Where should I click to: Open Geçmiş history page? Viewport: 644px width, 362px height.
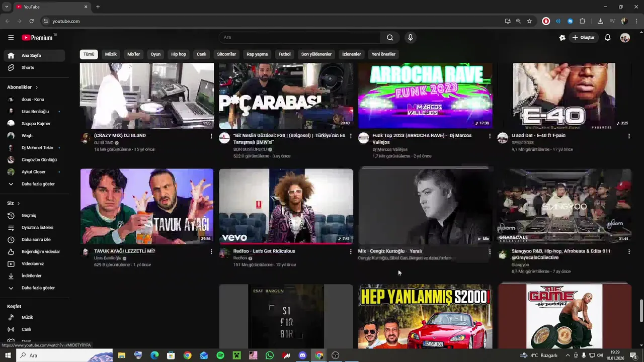pos(34,215)
